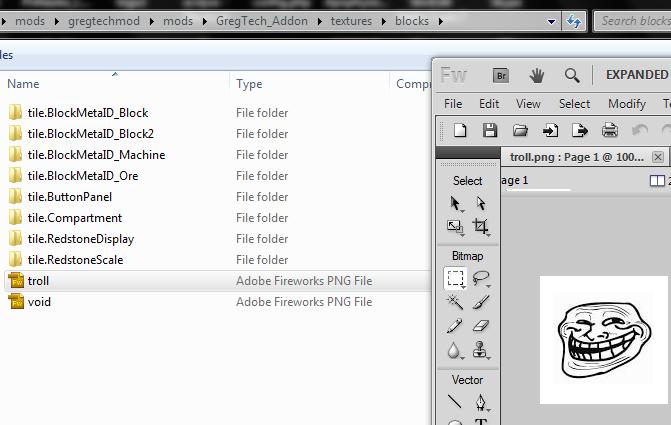
Task: Open the Fireworks File menu
Action: (453, 104)
